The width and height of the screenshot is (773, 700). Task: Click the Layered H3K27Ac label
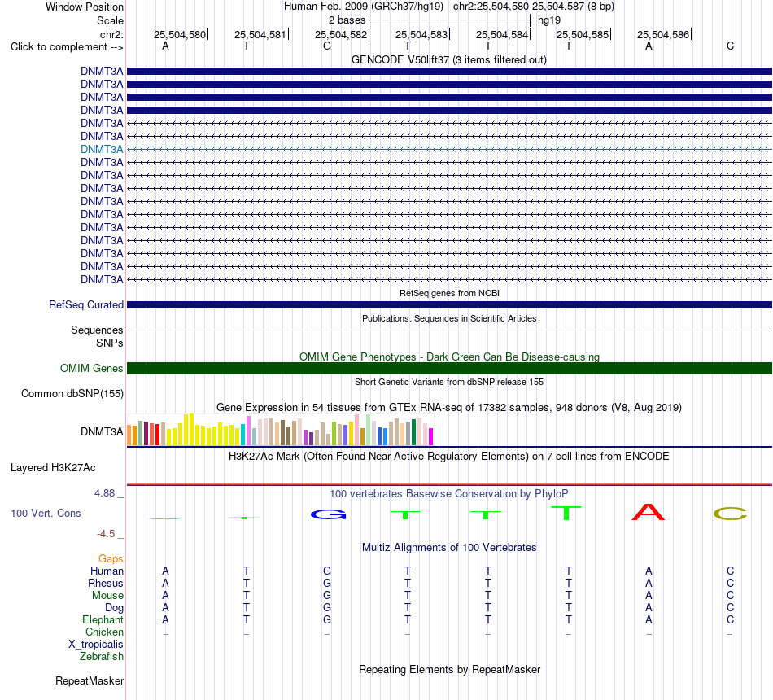53,468
